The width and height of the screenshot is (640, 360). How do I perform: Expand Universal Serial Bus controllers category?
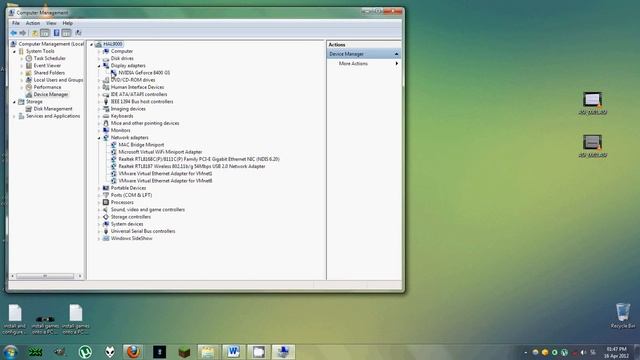(x=99, y=231)
